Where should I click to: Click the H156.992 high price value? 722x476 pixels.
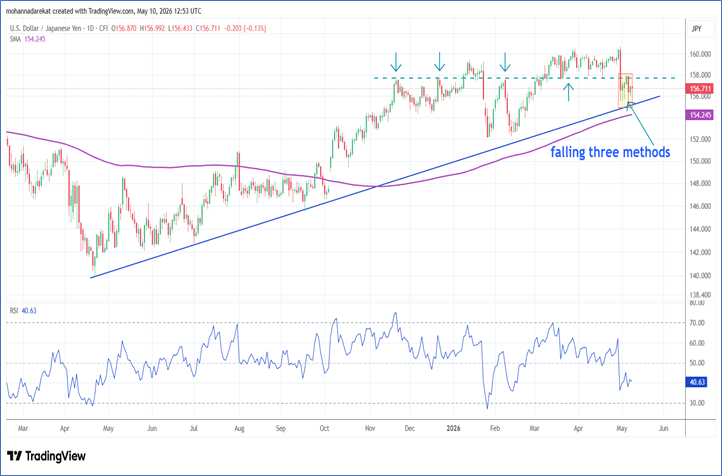click(x=152, y=29)
